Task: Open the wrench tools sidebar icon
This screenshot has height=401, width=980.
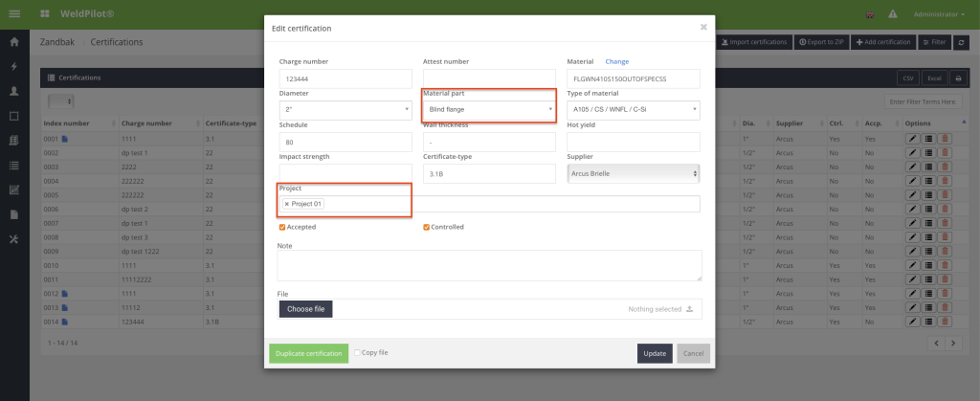Action: tap(14, 239)
